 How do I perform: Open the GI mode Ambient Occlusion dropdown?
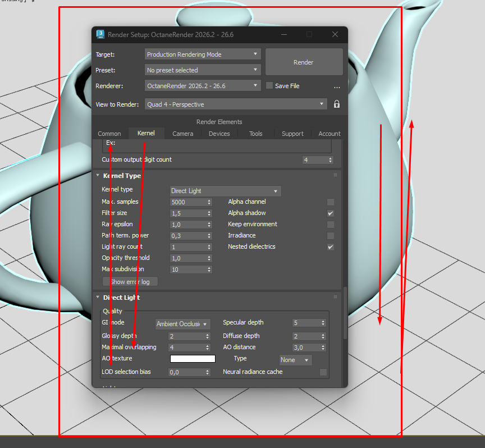[183, 324]
